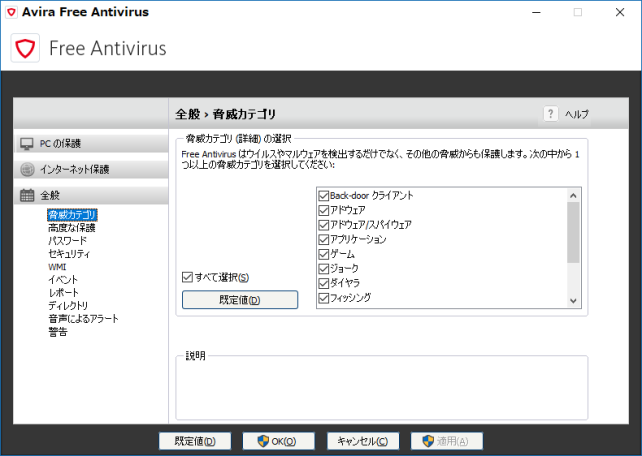Open the セキュリティ settings page
Image resolution: width=642 pixels, height=456 pixels.
(x=69, y=254)
